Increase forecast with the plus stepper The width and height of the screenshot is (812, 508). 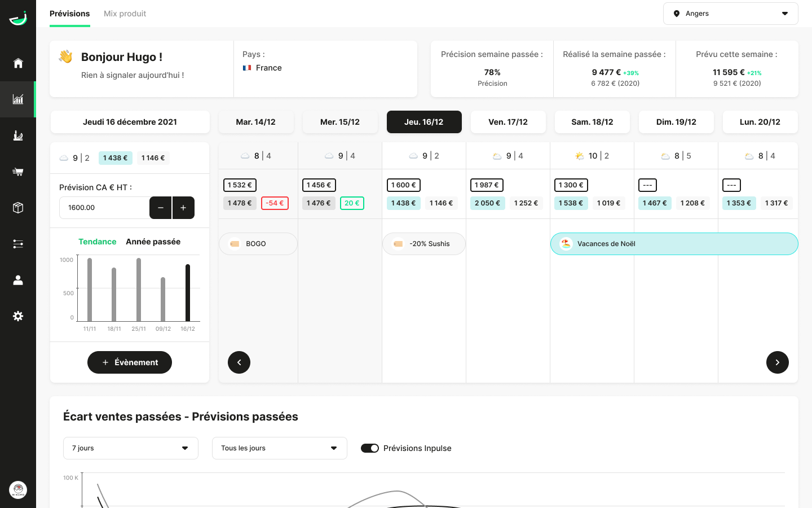183,208
